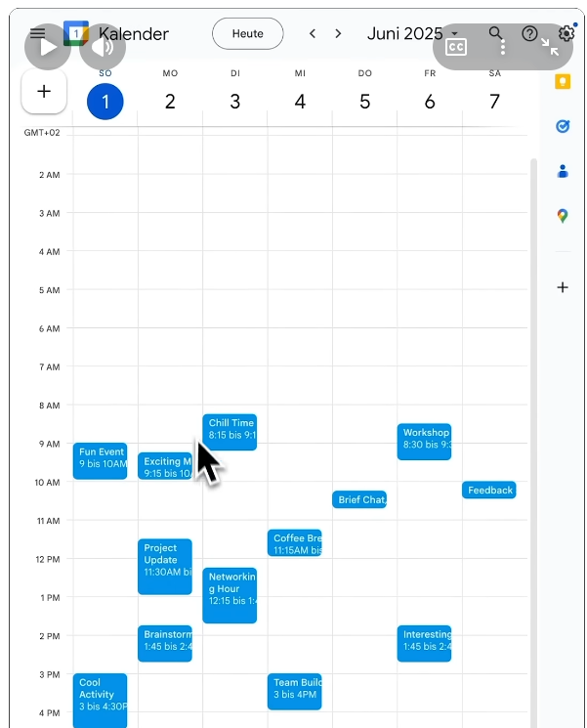The width and height of the screenshot is (587, 728).
Task: Expand the Juni 2025 month dropdown
Action: click(x=454, y=34)
